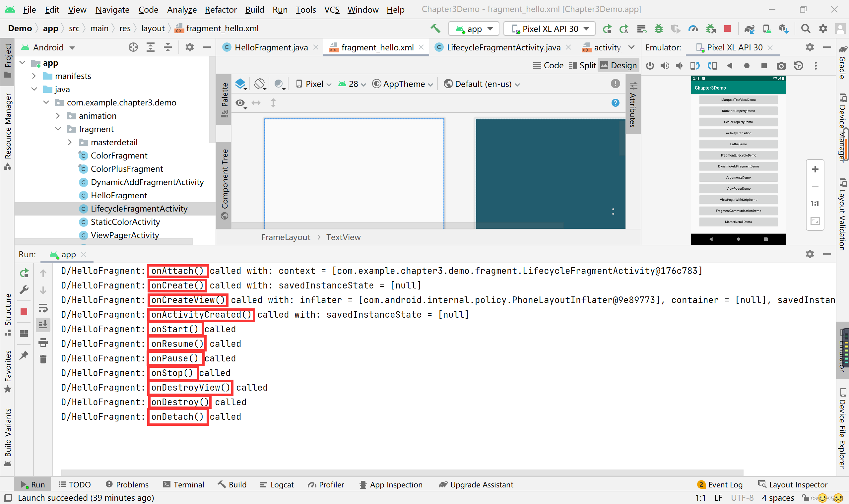Select StaticColorActivity in project tree
Image resolution: width=849 pixels, height=504 pixels.
tap(125, 222)
